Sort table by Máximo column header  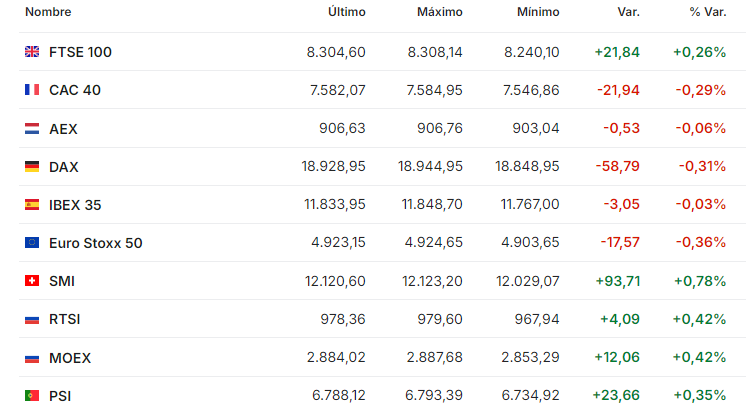pyautogui.click(x=440, y=12)
